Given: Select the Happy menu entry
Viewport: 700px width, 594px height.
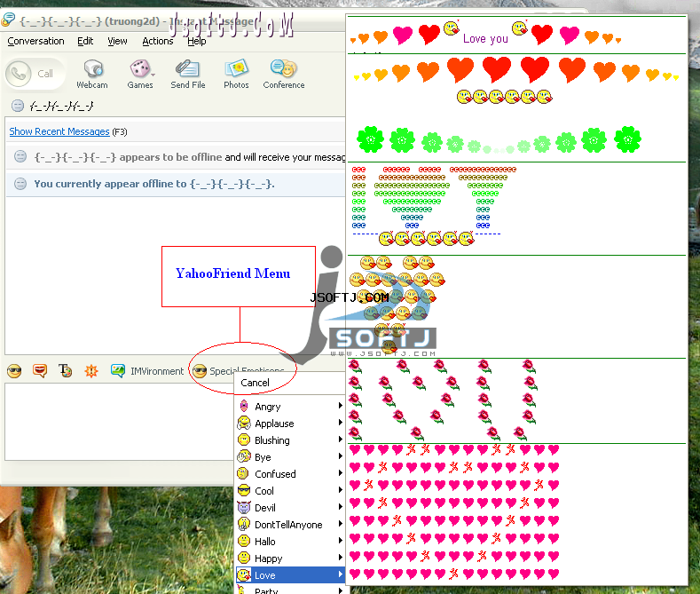Looking at the screenshot, I should tap(291, 558).
